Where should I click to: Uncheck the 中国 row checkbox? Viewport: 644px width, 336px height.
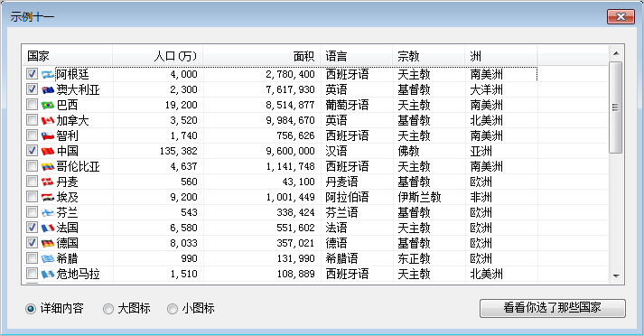pyautogui.click(x=32, y=151)
